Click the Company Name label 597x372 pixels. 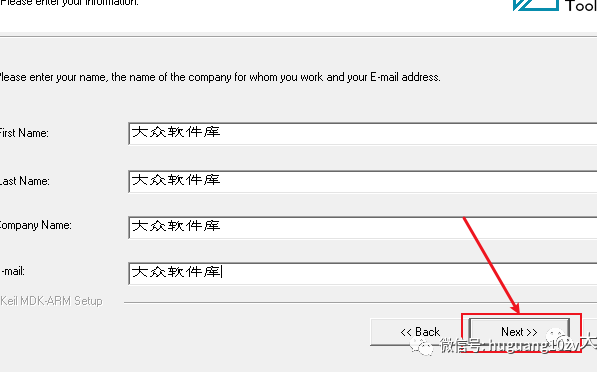[x=36, y=225]
